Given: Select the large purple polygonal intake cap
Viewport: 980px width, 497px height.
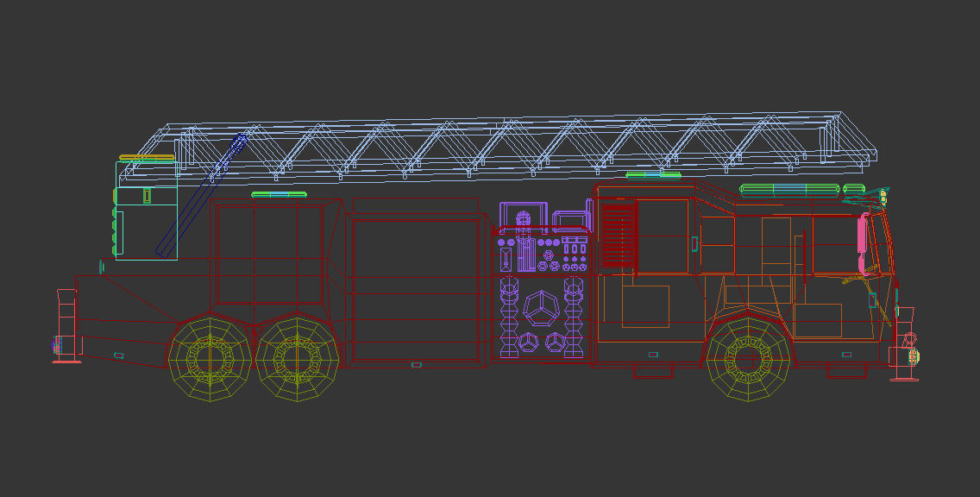Looking at the screenshot, I should click(x=541, y=307).
